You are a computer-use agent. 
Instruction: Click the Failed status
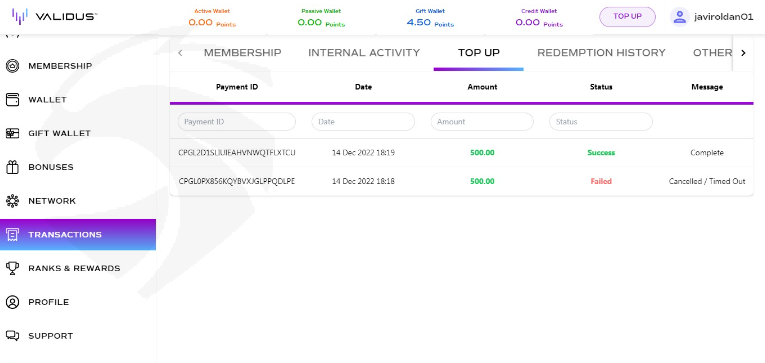coord(601,181)
